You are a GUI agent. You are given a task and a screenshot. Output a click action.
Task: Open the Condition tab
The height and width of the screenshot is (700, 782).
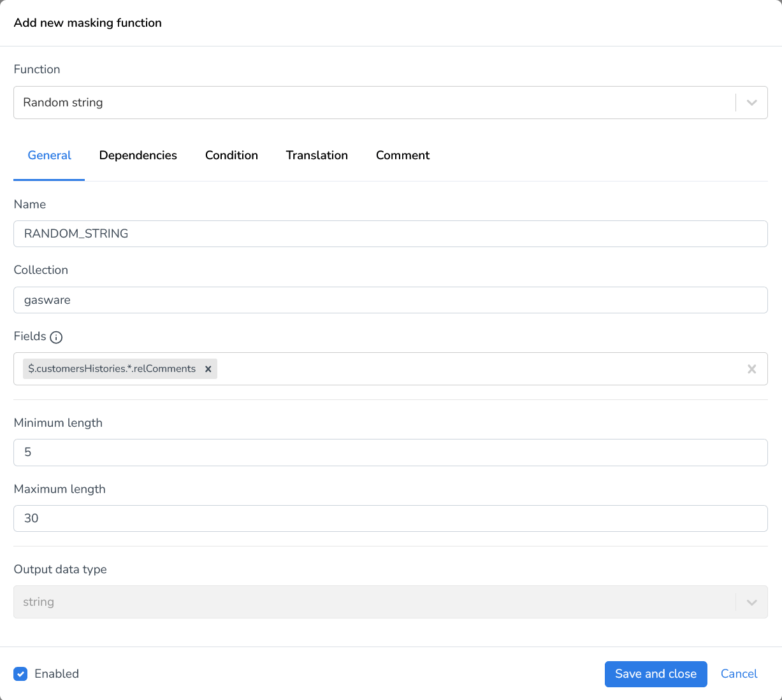(x=231, y=155)
